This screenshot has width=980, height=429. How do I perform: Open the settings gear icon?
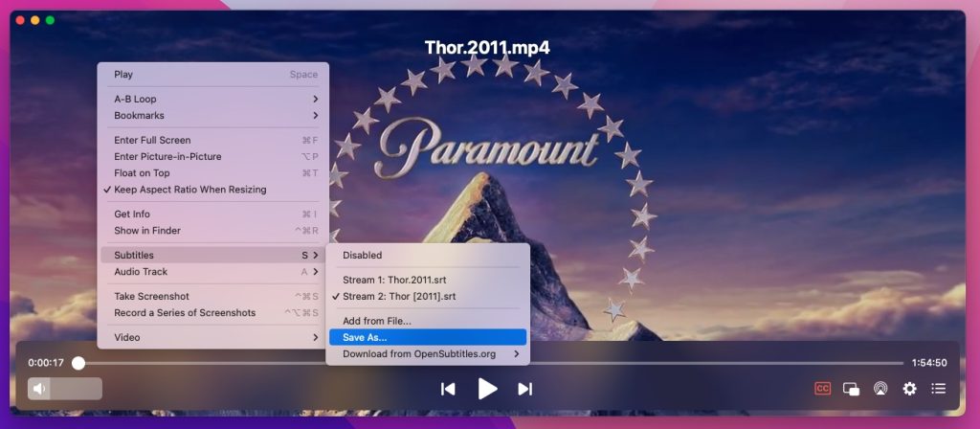[x=909, y=389]
